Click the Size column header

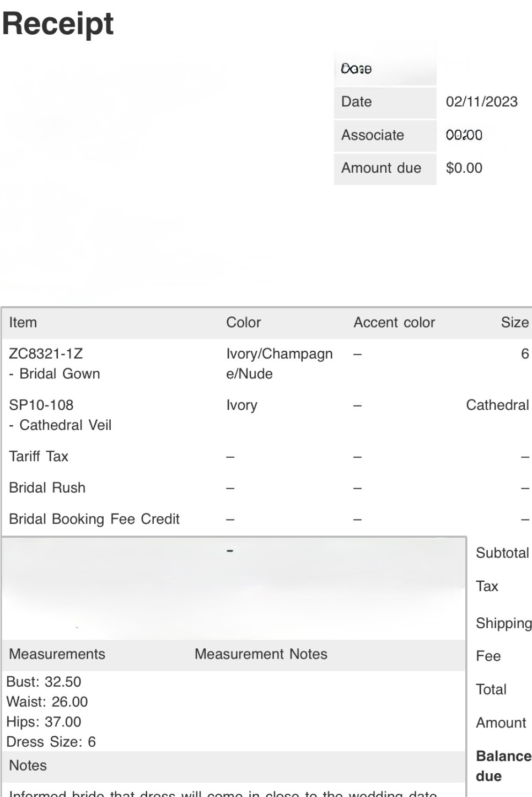515,323
